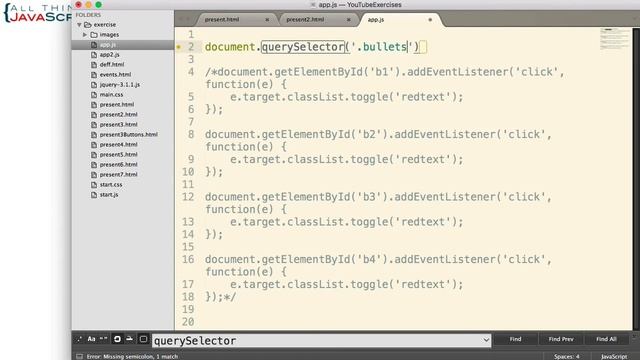Click the minimap code preview
Viewport: 640px width, 360px height.
(x=615, y=39)
